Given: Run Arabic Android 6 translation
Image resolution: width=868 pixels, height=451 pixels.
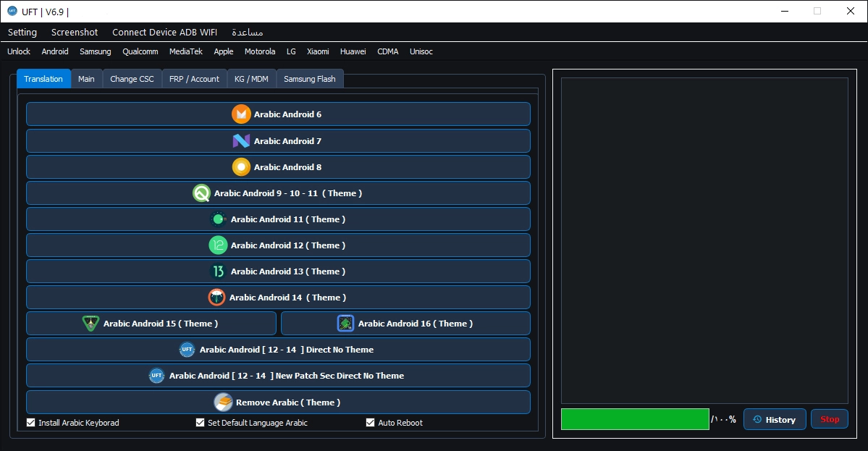Looking at the screenshot, I should coord(278,114).
